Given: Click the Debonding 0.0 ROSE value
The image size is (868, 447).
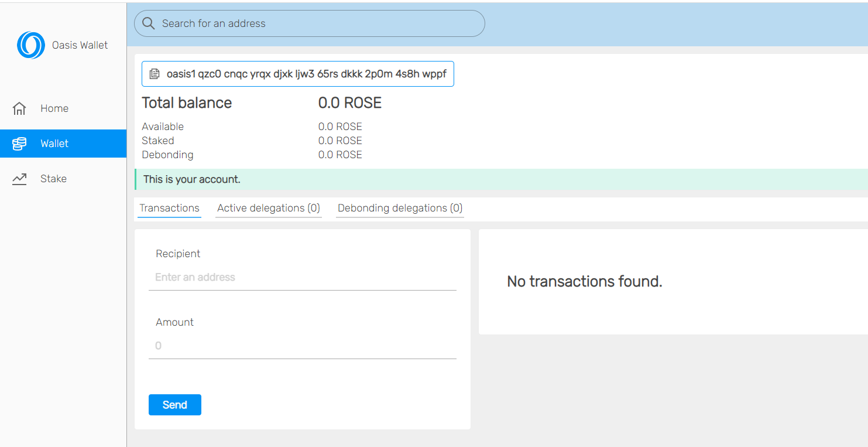Looking at the screenshot, I should coord(340,155).
